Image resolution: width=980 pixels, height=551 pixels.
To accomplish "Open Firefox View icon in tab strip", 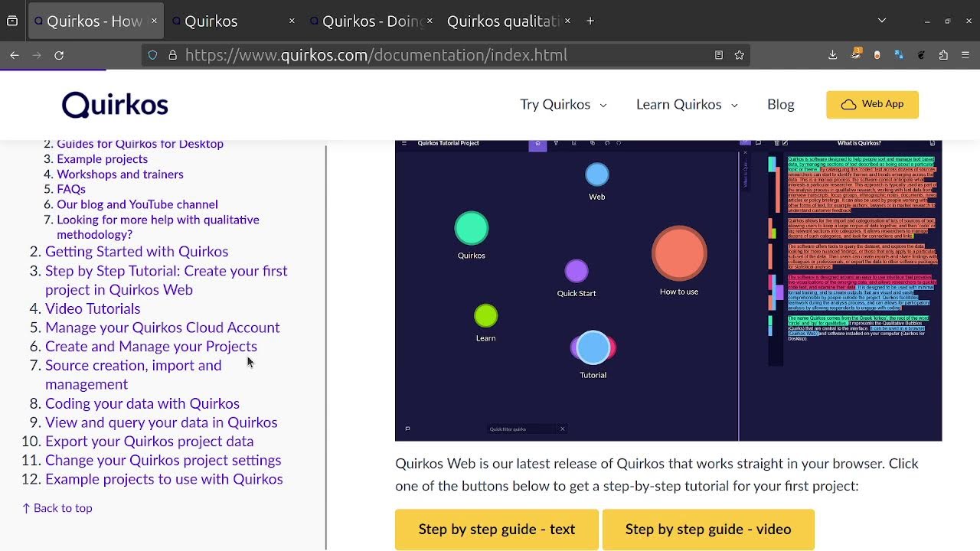I will tap(12, 21).
